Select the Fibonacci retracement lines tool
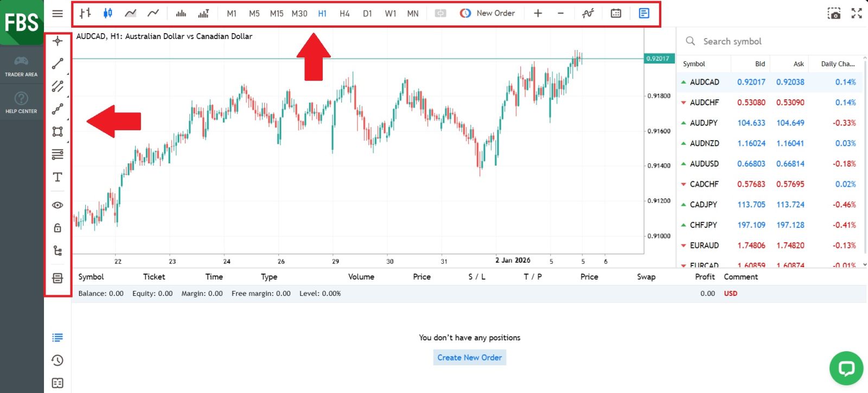Image resolution: width=868 pixels, height=393 pixels. coord(58,155)
